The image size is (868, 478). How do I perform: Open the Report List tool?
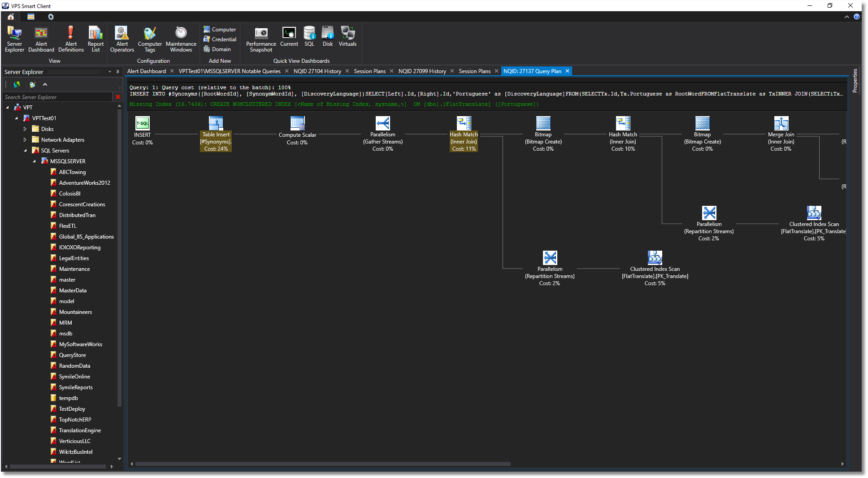pos(95,39)
